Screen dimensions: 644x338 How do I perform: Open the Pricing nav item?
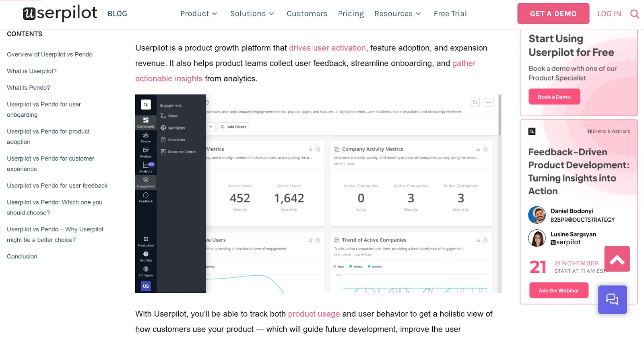(x=351, y=14)
